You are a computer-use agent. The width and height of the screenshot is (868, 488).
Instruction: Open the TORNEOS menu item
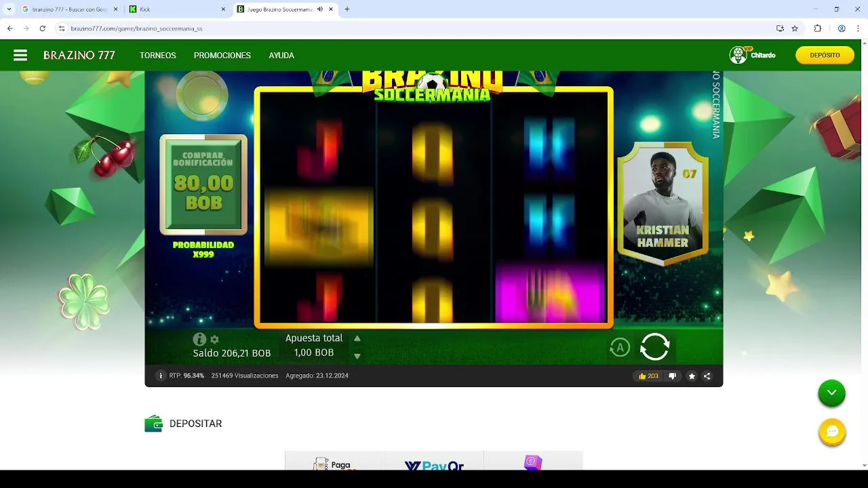click(158, 56)
